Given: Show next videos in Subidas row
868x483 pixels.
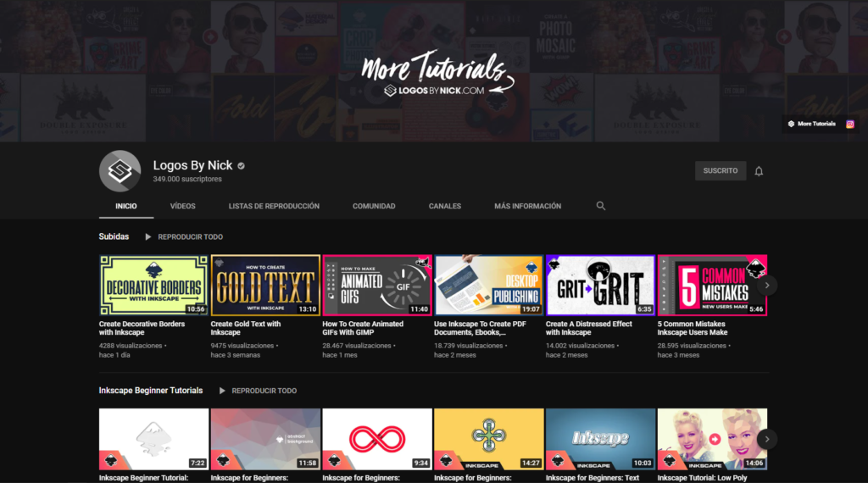Looking at the screenshot, I should 766,286.
